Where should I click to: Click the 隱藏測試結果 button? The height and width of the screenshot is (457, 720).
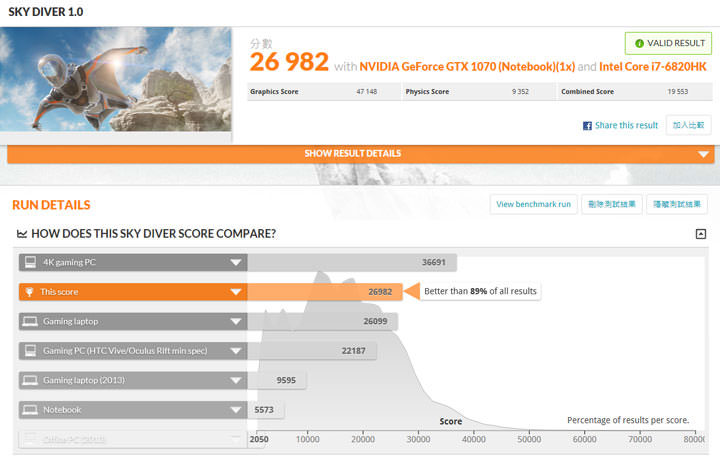point(677,204)
